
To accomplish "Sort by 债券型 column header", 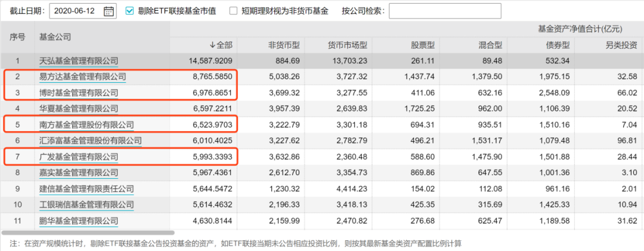I will click(x=558, y=45).
